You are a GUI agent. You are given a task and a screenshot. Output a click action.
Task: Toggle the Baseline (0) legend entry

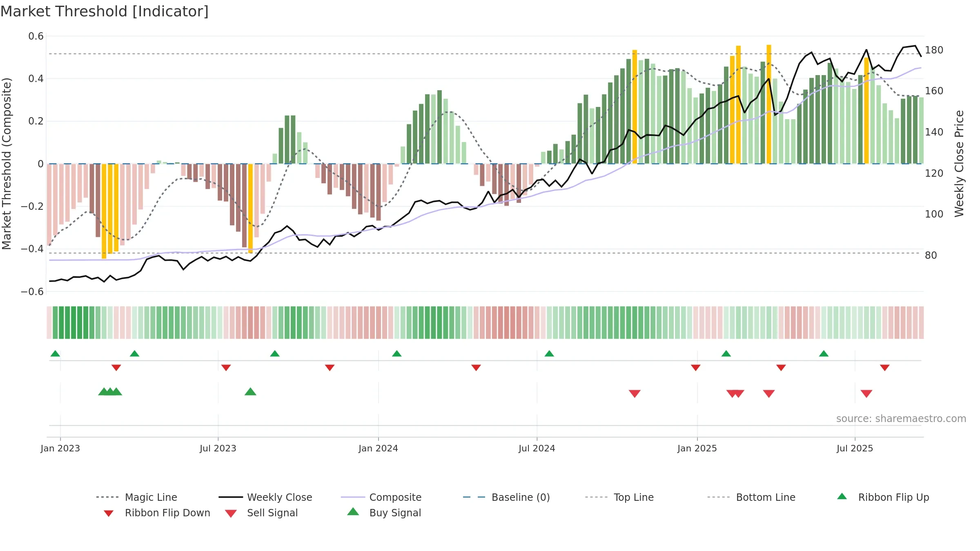click(x=506, y=497)
